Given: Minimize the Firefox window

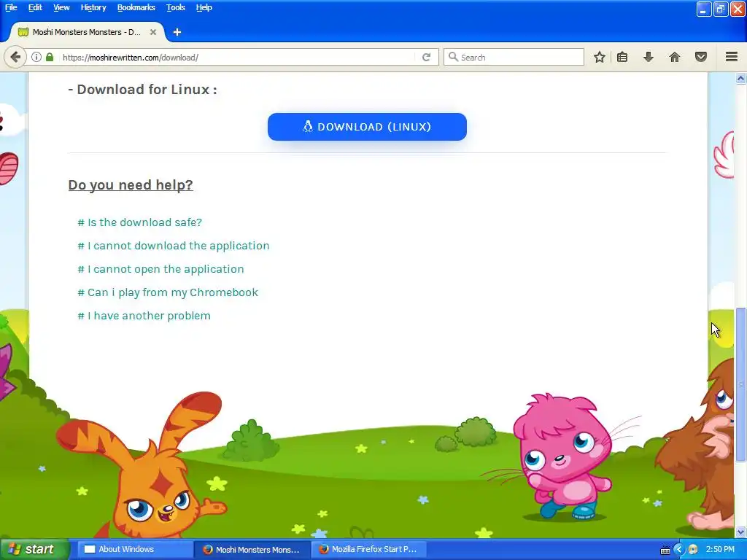Looking at the screenshot, I should (704, 9).
